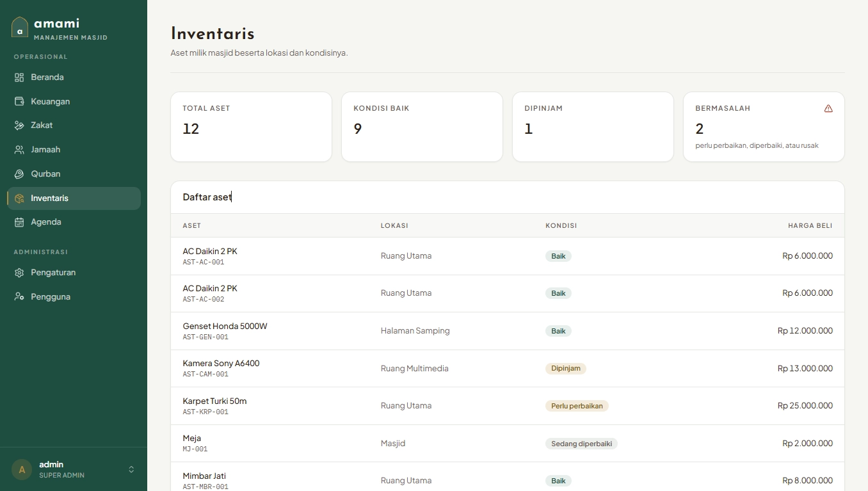This screenshot has width=868, height=491.
Task: Click the Total Aset summary card
Action: coord(251,127)
